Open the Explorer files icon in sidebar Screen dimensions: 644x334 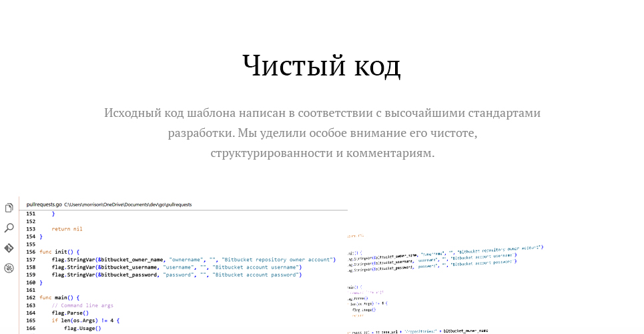(x=9, y=208)
